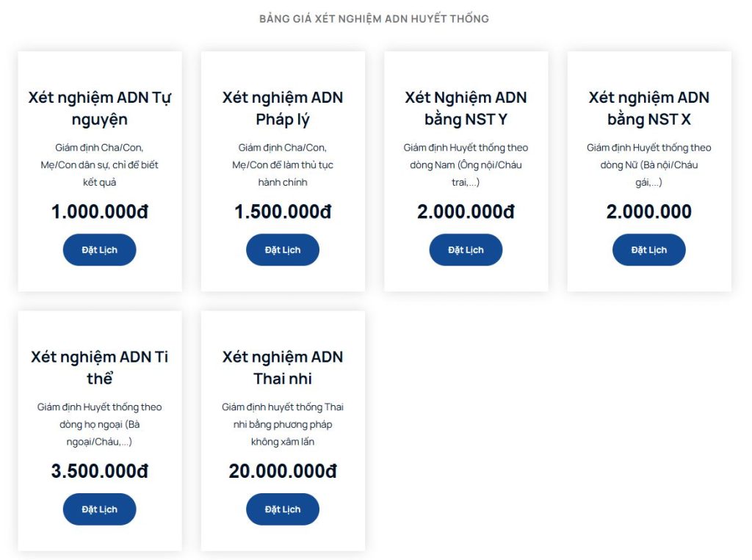Viewport: 752px width, 560px height.
Task: Click Đặt Lịch for Xét Nghiệm ADN bằng NST Y
Action: [x=466, y=250]
